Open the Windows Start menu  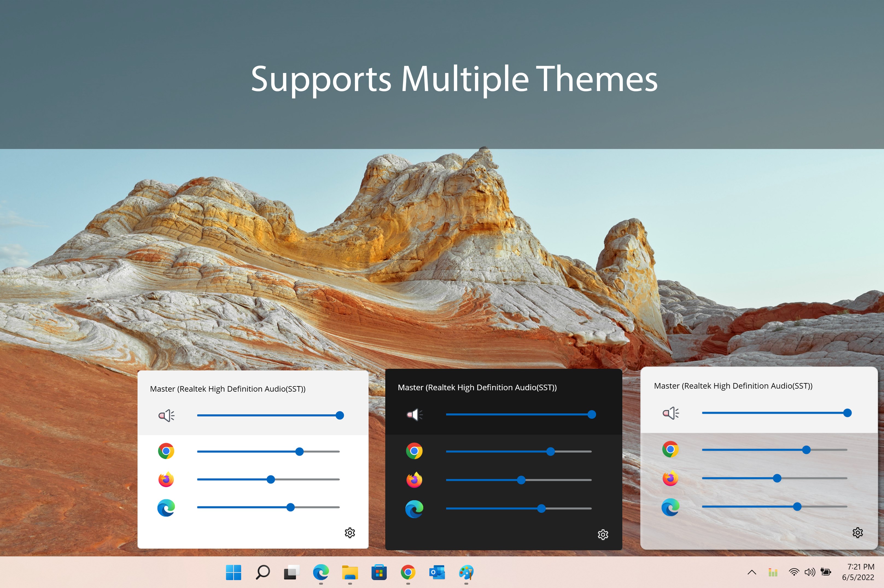(x=233, y=572)
